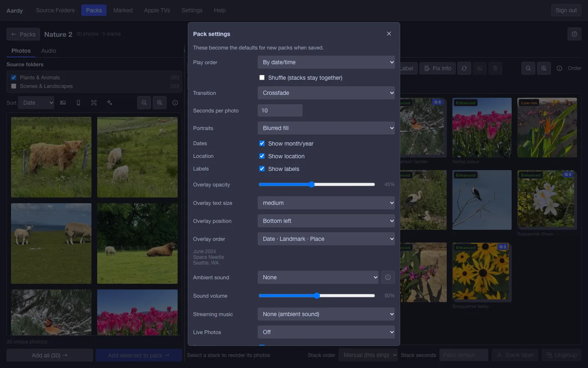This screenshot has height=368, width=588.
Task: Uncheck Show month/year checkbox
Action: pyautogui.click(x=262, y=144)
